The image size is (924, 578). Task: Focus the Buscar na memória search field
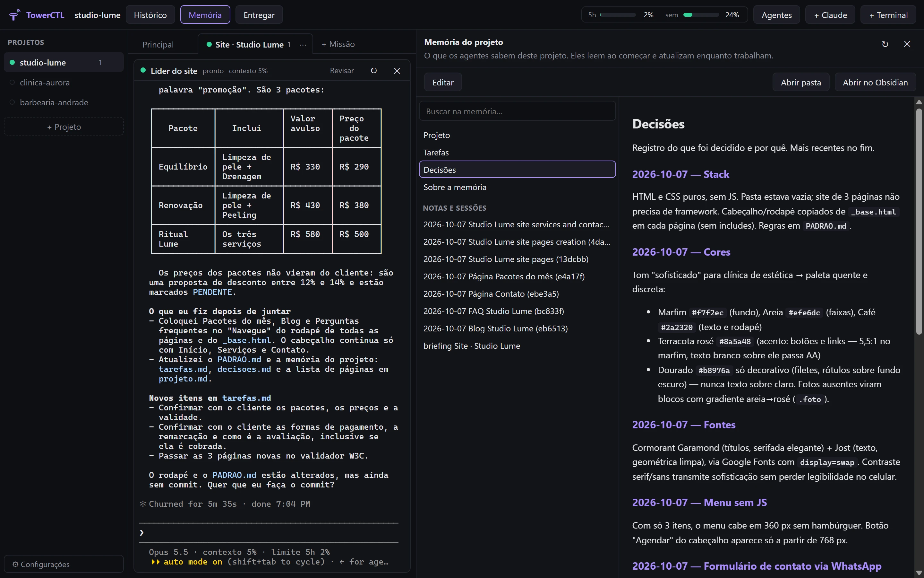click(x=518, y=111)
